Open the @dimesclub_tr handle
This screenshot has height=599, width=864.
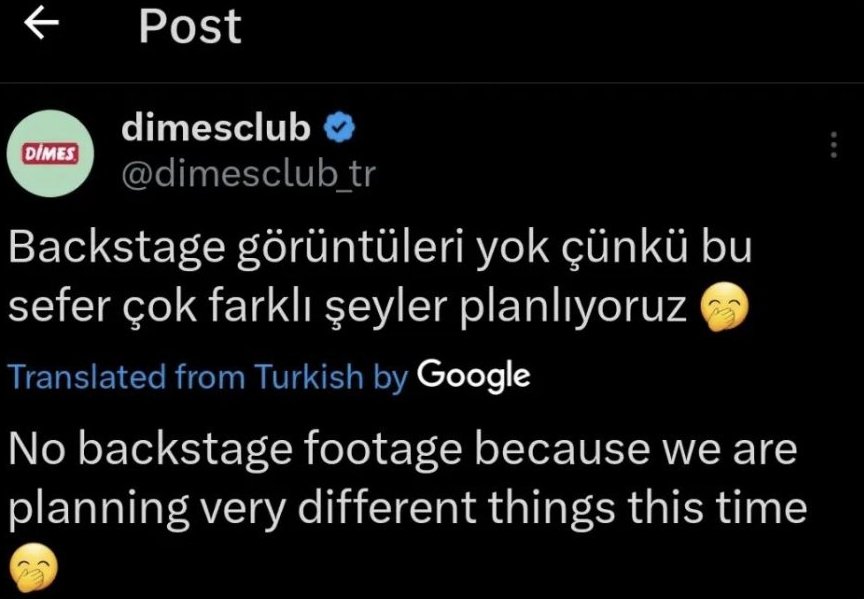248,174
